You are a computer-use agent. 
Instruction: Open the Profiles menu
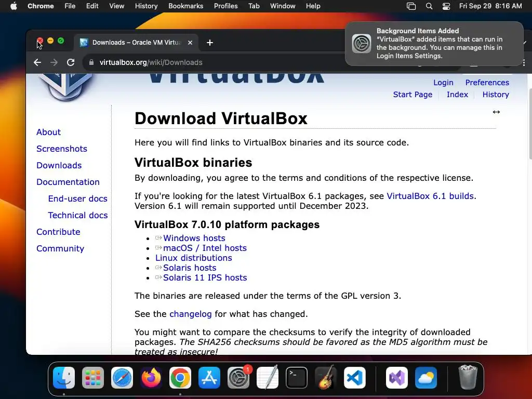pyautogui.click(x=225, y=6)
